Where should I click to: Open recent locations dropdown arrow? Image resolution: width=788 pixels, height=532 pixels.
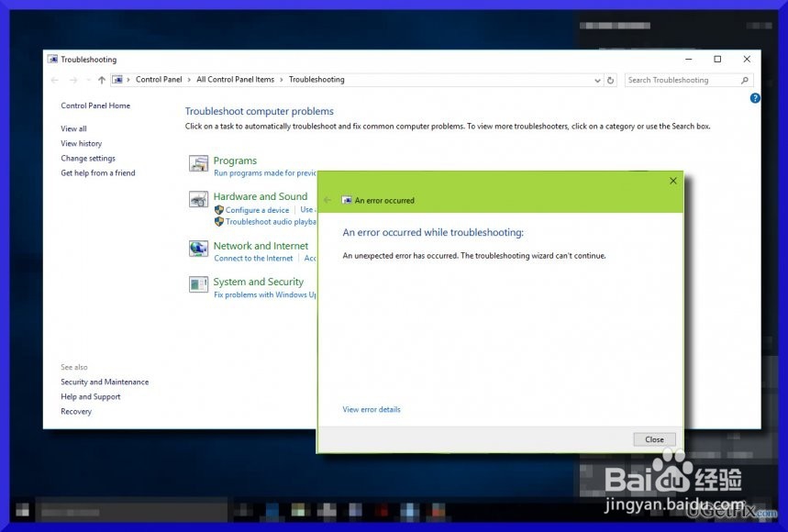tap(88, 80)
